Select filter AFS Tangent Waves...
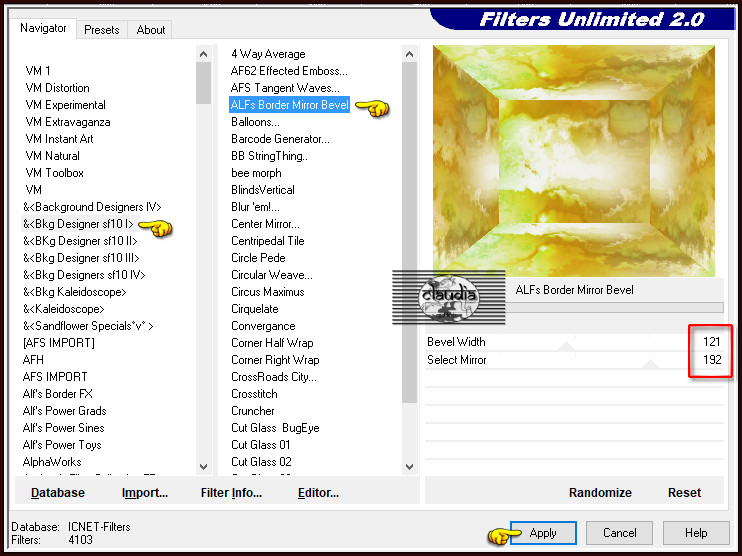Image resolution: width=742 pixels, height=556 pixels. click(x=285, y=88)
